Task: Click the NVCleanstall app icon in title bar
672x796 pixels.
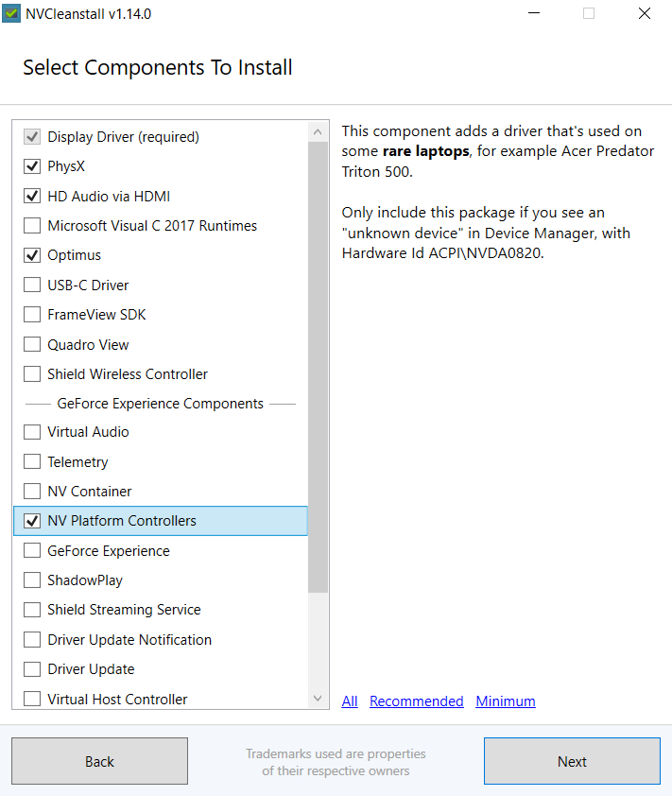Action: point(12,13)
